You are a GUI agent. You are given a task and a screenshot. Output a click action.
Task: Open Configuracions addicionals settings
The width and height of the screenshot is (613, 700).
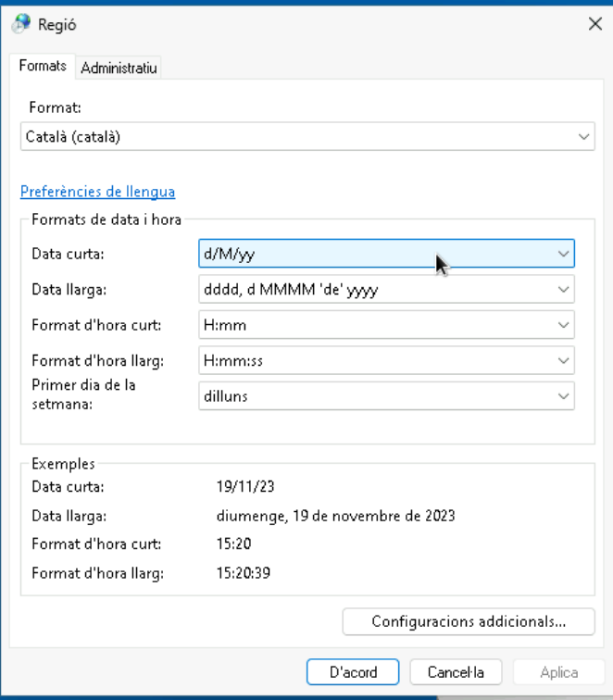click(468, 621)
